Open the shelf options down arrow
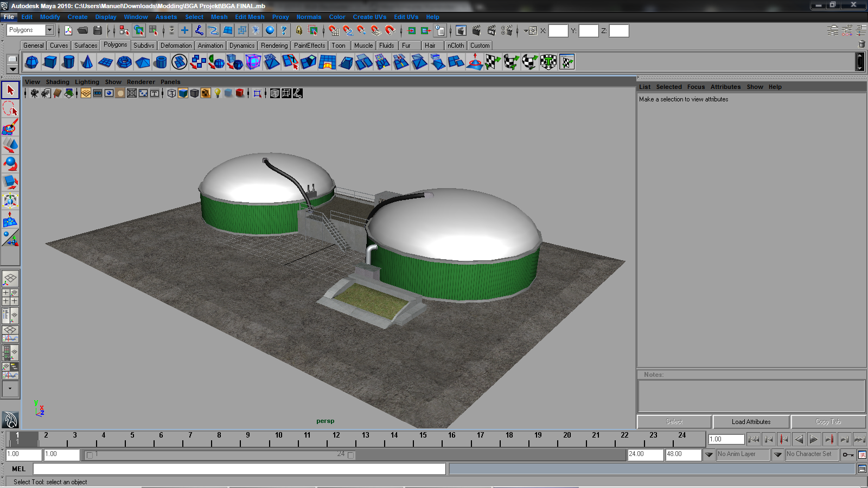The width and height of the screenshot is (868, 488). [x=12, y=69]
